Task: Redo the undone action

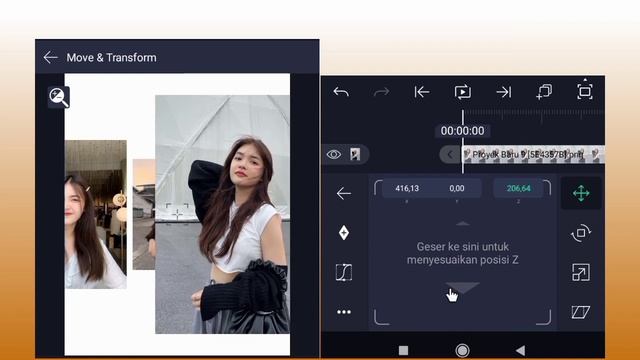Action: [381, 92]
